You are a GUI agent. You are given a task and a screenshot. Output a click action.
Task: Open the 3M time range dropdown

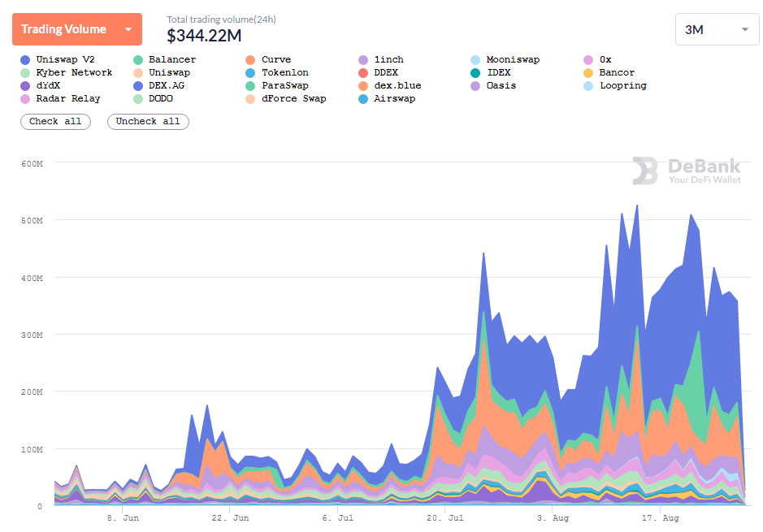pos(717,30)
